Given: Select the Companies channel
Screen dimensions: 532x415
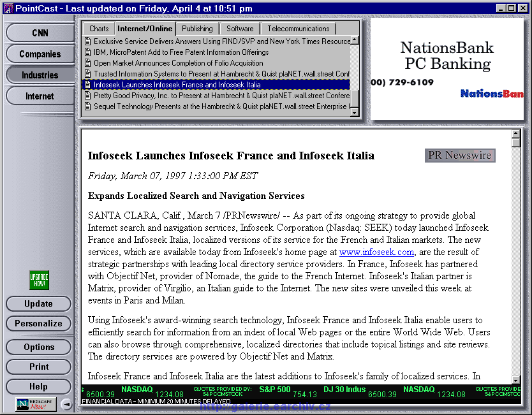Looking at the screenshot, I should tap(40, 54).
